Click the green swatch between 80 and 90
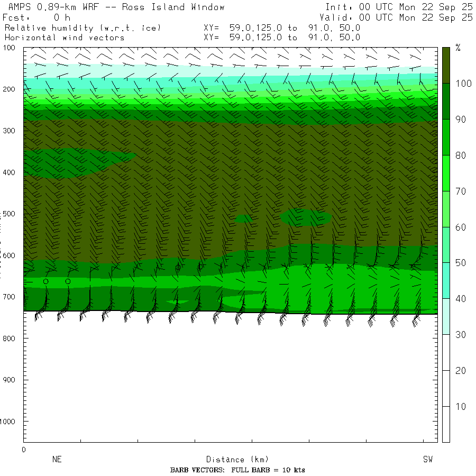 click(x=446, y=137)
